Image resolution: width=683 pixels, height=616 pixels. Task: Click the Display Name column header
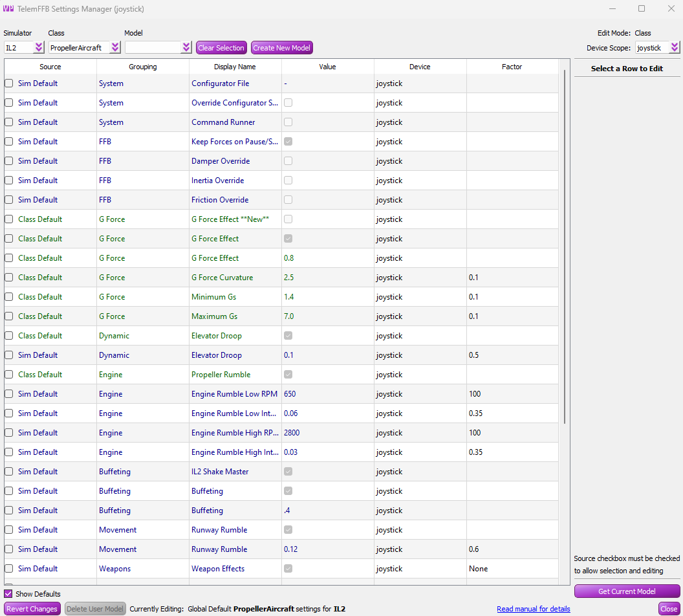coord(235,67)
